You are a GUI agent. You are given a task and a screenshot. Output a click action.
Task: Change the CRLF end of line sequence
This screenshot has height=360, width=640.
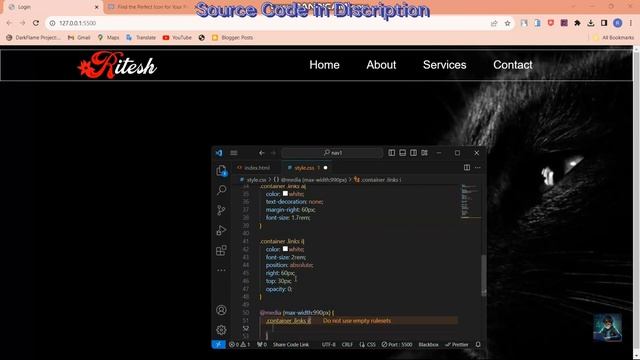tap(347, 344)
